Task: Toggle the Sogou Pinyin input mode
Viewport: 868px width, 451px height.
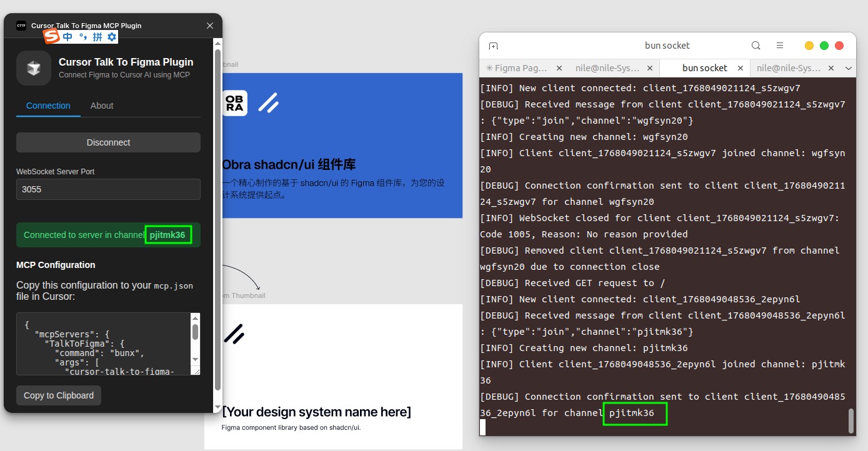Action: click(97, 37)
